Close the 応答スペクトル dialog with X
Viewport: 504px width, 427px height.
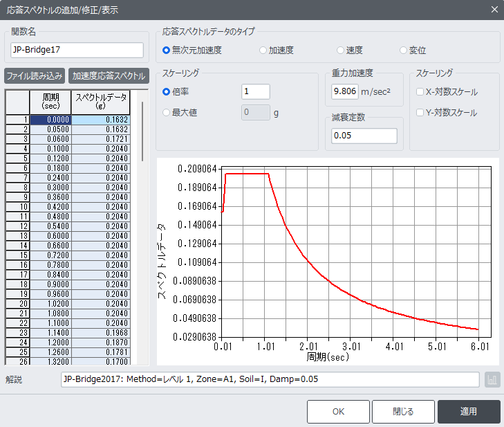(x=494, y=10)
